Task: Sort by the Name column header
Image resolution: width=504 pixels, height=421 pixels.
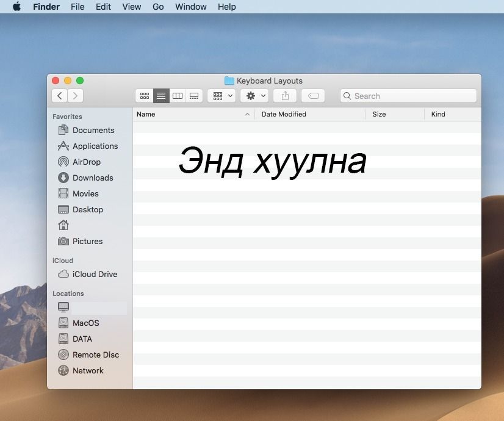Action: point(193,114)
